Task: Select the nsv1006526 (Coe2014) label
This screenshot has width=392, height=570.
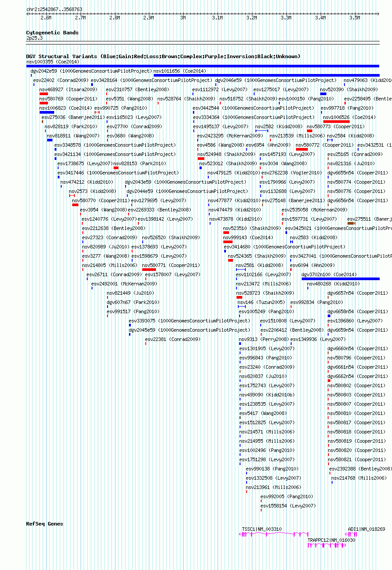Action: [x=349, y=117]
